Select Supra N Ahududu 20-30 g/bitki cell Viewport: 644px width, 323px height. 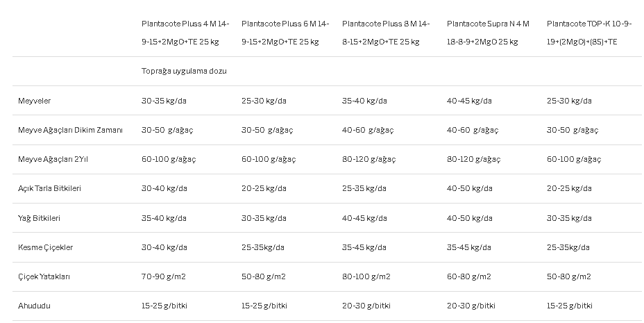pos(471,306)
